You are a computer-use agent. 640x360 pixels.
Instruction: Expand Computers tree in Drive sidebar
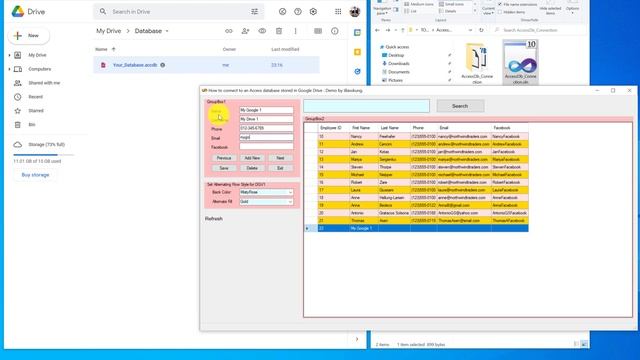click(x=9, y=69)
